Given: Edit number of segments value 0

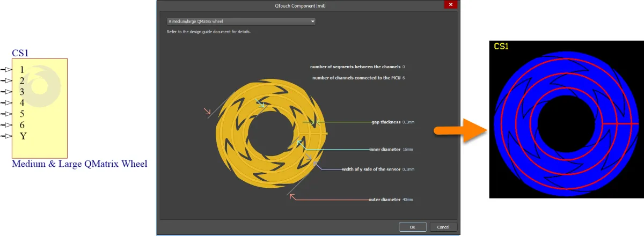Looking at the screenshot, I should (404, 67).
